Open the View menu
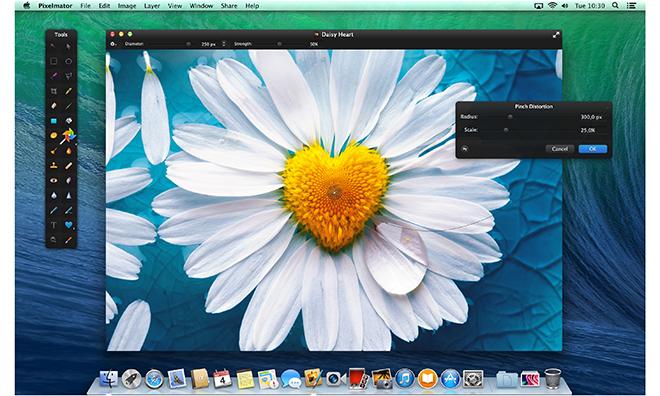 [175, 6]
